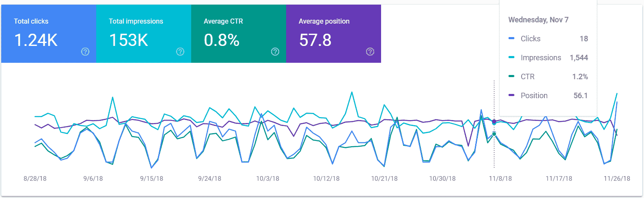Click the 11/8/18 axis date label
The height and width of the screenshot is (198, 644).
tap(501, 179)
